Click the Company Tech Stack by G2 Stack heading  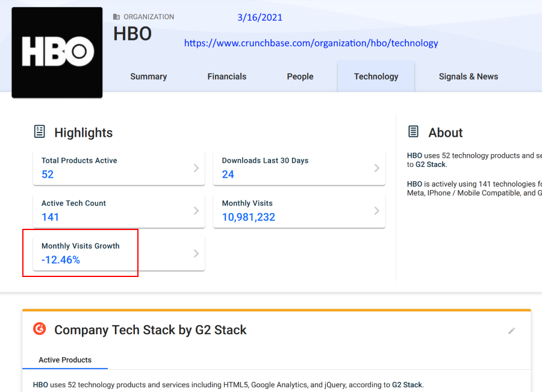point(151,330)
